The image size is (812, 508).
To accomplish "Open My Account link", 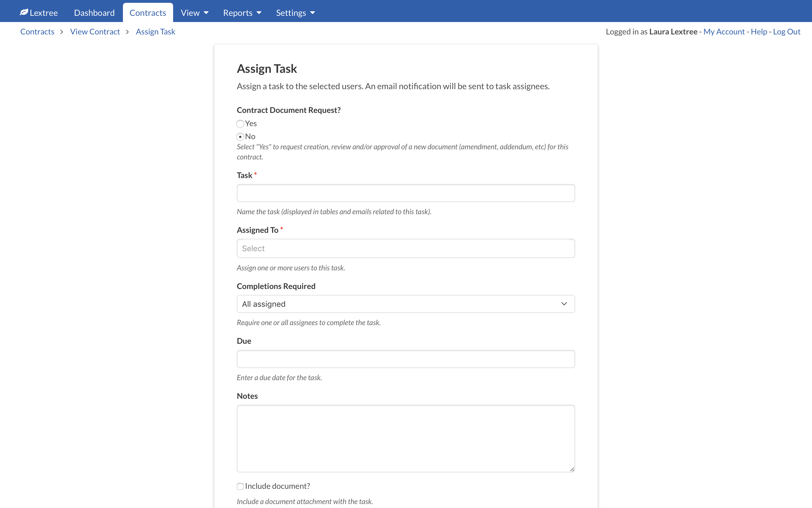I will (x=724, y=32).
